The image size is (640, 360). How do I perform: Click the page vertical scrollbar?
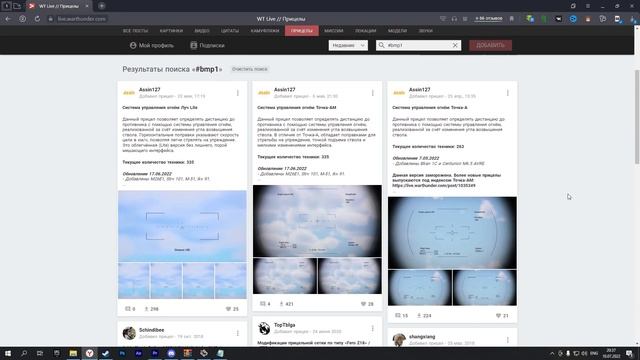pos(637,117)
